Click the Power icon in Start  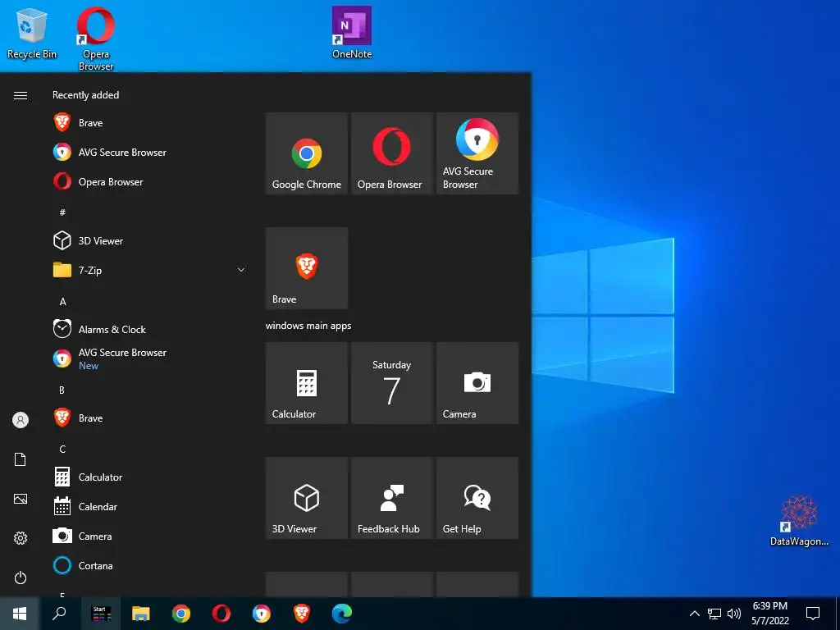pyautogui.click(x=21, y=577)
